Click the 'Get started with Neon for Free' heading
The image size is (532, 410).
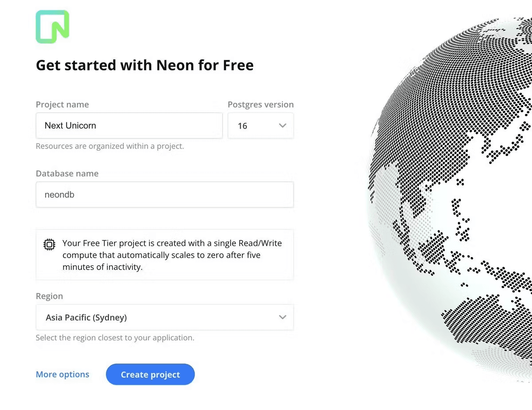point(145,65)
